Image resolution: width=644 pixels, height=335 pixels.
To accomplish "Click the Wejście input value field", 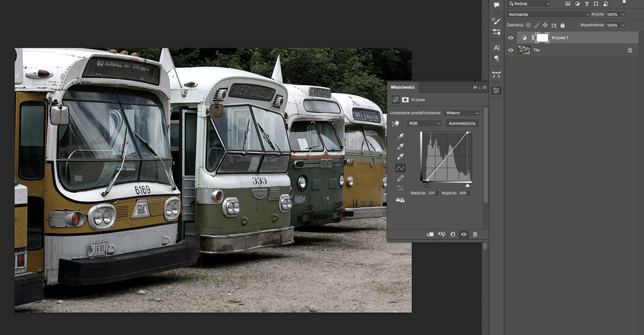I will (433, 193).
